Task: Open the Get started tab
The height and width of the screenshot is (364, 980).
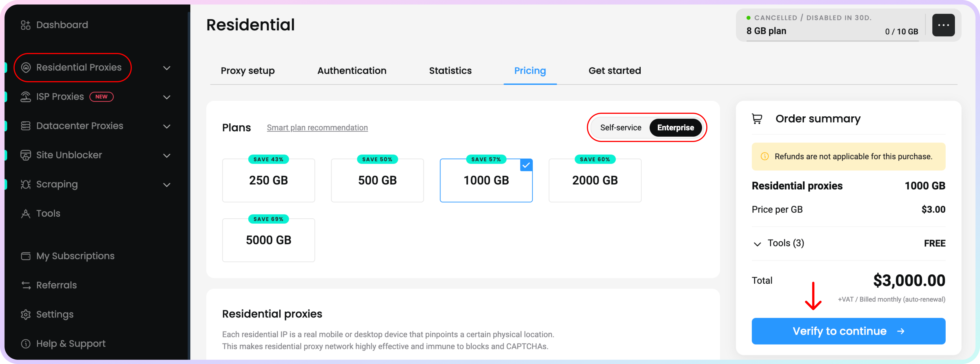Action: click(x=614, y=71)
